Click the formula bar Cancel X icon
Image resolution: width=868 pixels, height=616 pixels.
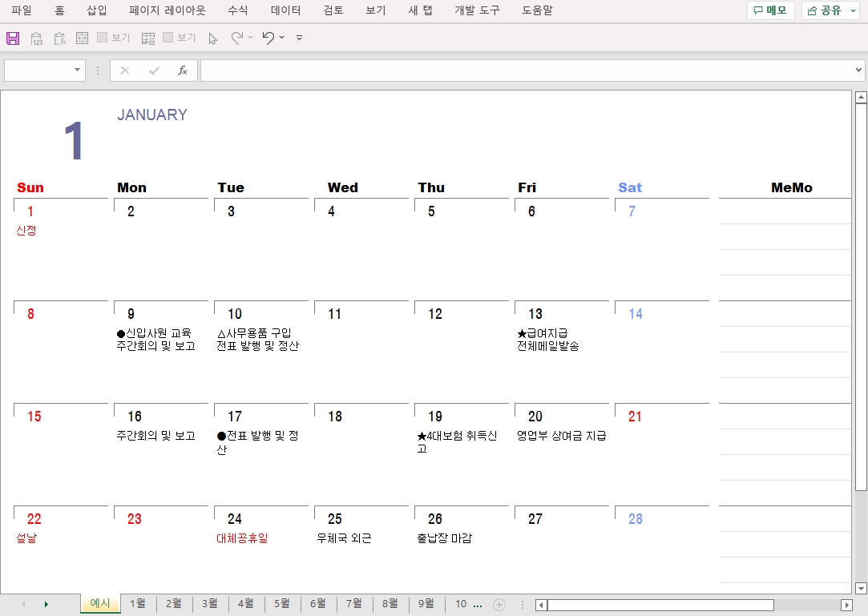tap(125, 70)
